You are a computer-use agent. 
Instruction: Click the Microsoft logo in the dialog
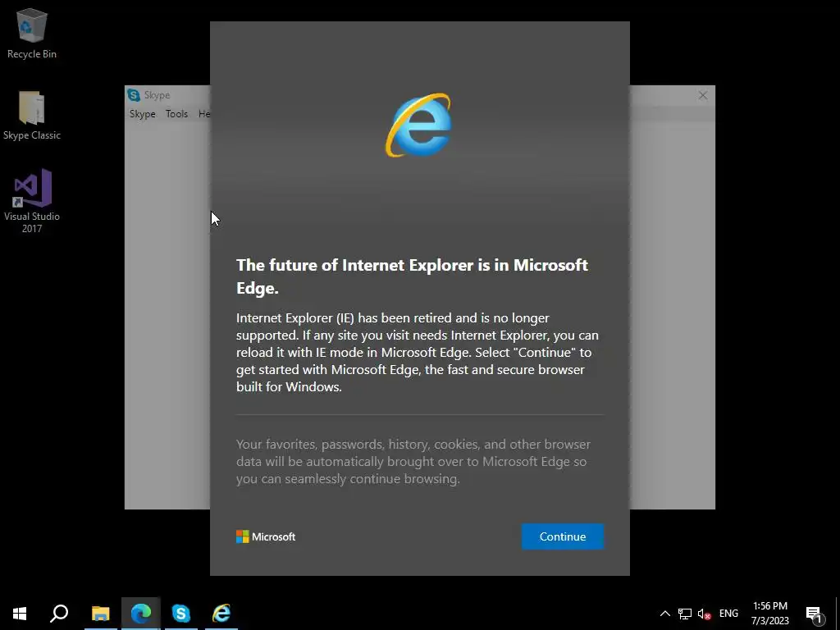coord(266,536)
